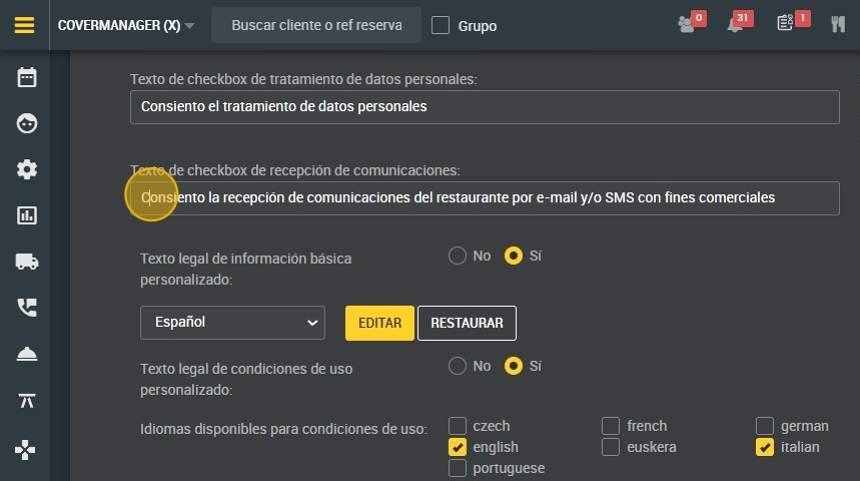Open the clipboard list icon with badge 1
860x481 pixels.
pos(786,25)
